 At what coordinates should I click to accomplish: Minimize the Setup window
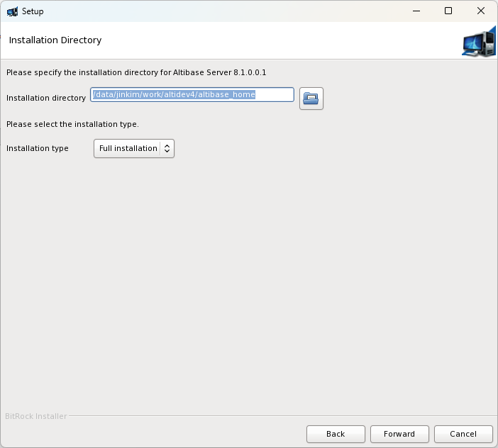(414, 11)
